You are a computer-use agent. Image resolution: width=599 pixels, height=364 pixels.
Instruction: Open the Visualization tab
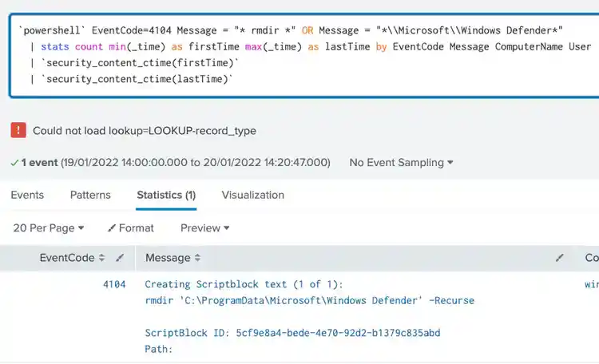point(252,195)
